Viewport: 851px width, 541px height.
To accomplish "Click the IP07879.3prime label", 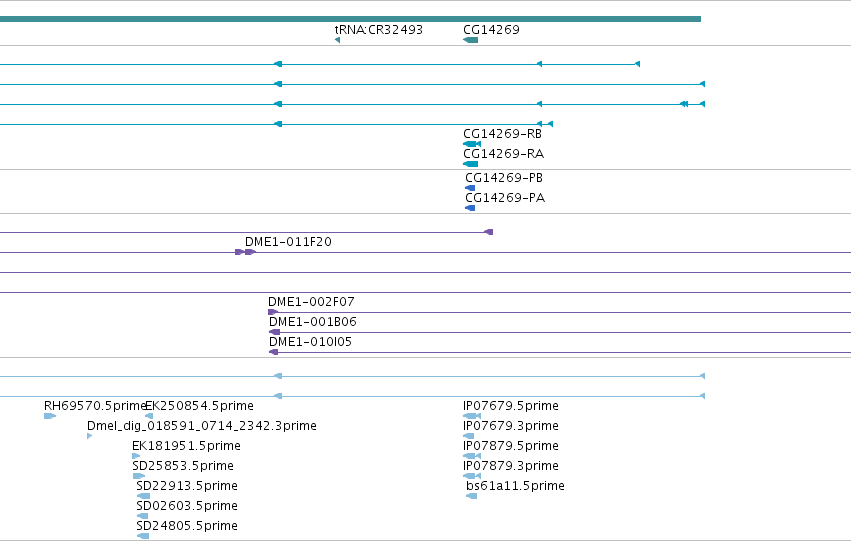I will click(x=511, y=467).
